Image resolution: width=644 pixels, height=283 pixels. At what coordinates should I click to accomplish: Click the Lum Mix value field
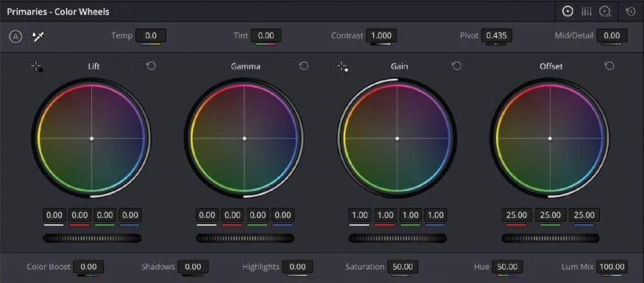pyautogui.click(x=612, y=267)
